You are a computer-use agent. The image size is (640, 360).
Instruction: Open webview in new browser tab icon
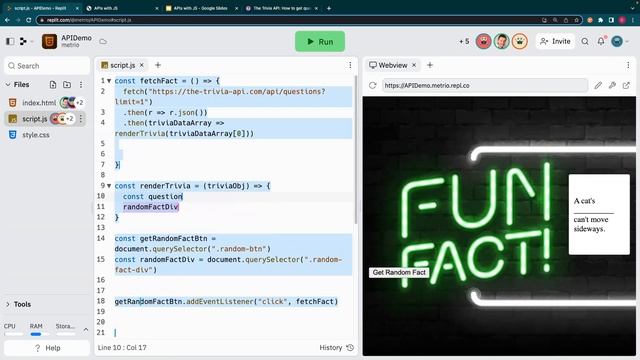(626, 85)
